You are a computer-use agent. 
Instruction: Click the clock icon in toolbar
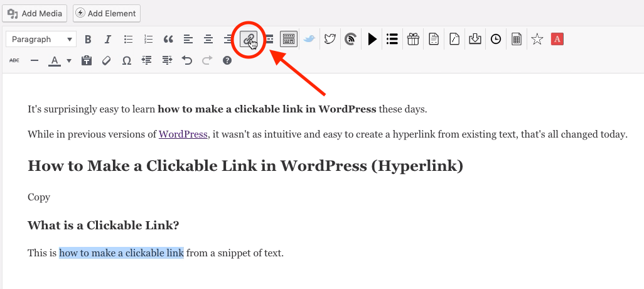[x=496, y=40]
